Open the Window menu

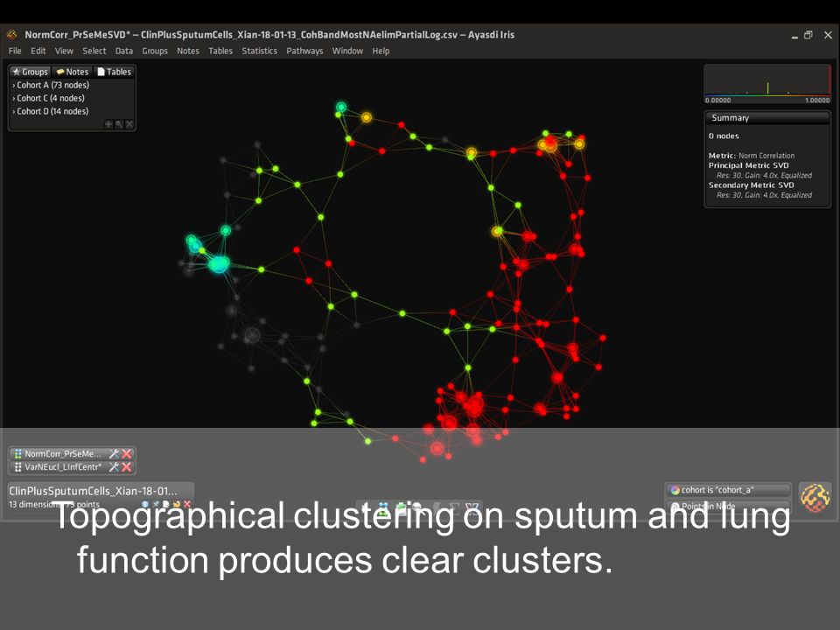(x=347, y=51)
